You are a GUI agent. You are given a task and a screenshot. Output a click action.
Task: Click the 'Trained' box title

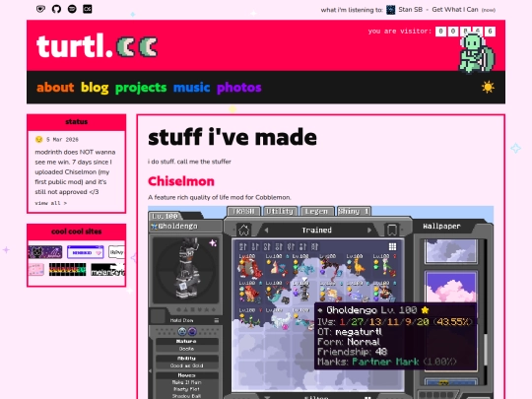[x=317, y=230]
